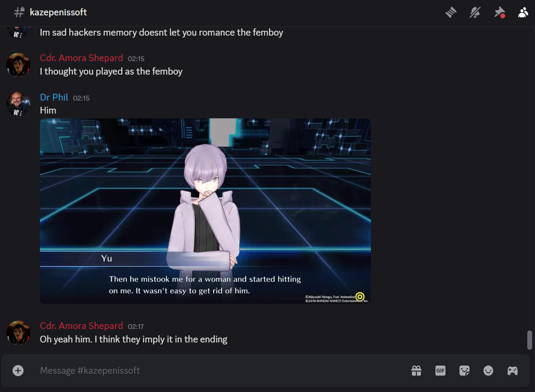Open the Yu game screenshot attachment
Screen dimensions: 535x392
point(205,211)
